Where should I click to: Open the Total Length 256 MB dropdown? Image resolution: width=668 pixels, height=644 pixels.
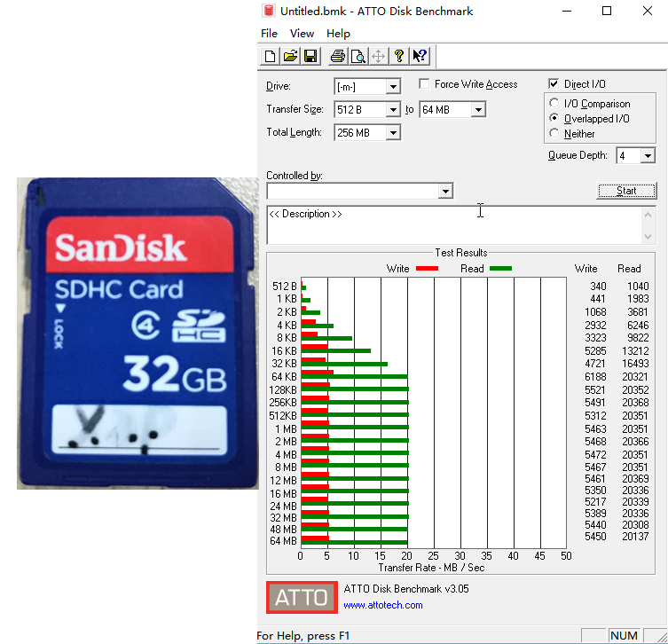(x=393, y=132)
